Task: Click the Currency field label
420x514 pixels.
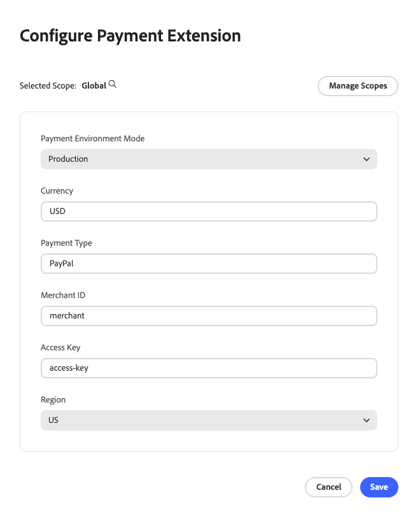Action: click(x=57, y=191)
